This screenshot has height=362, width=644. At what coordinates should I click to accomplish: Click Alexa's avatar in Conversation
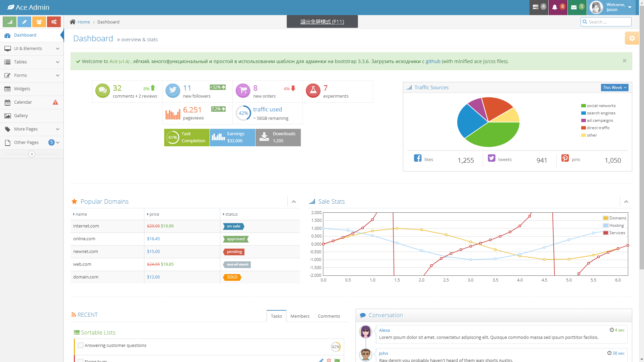(x=365, y=332)
